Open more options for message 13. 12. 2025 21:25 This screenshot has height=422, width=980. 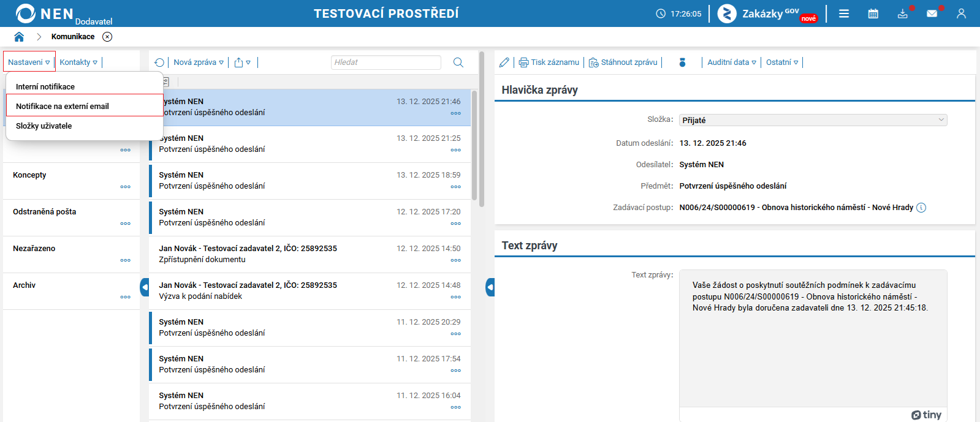pos(456,150)
